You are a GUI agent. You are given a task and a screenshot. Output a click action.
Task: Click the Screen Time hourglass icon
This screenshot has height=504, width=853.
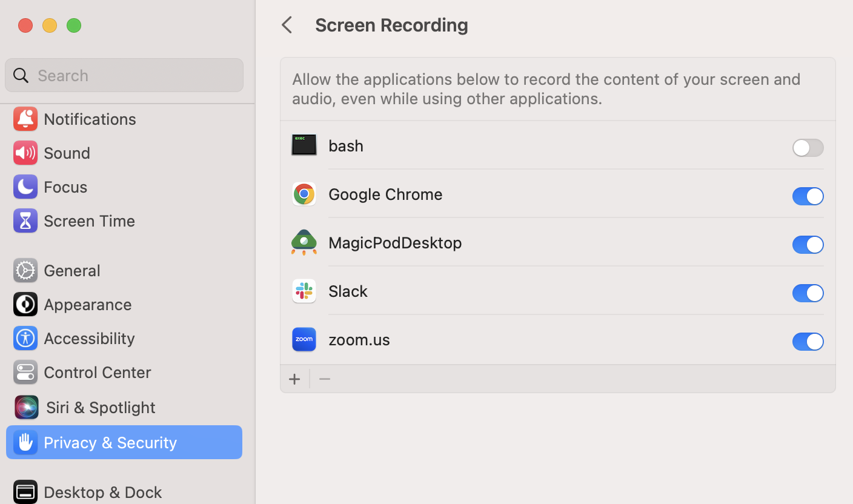[x=25, y=220]
